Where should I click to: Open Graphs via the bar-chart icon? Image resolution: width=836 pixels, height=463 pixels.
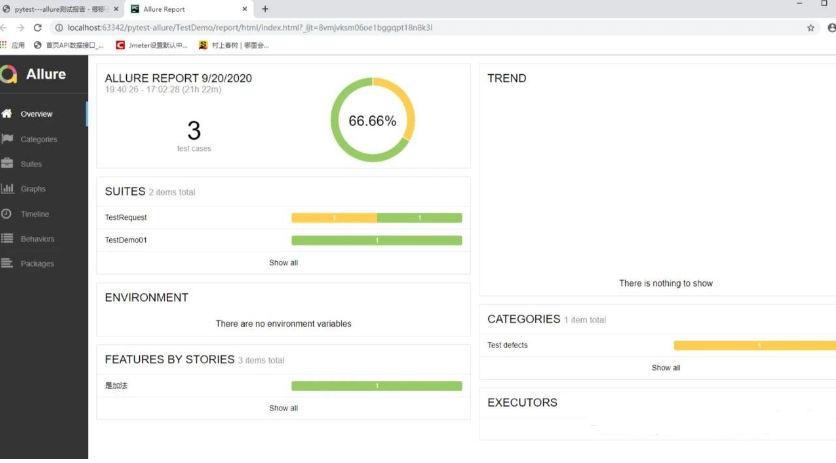[x=7, y=188]
